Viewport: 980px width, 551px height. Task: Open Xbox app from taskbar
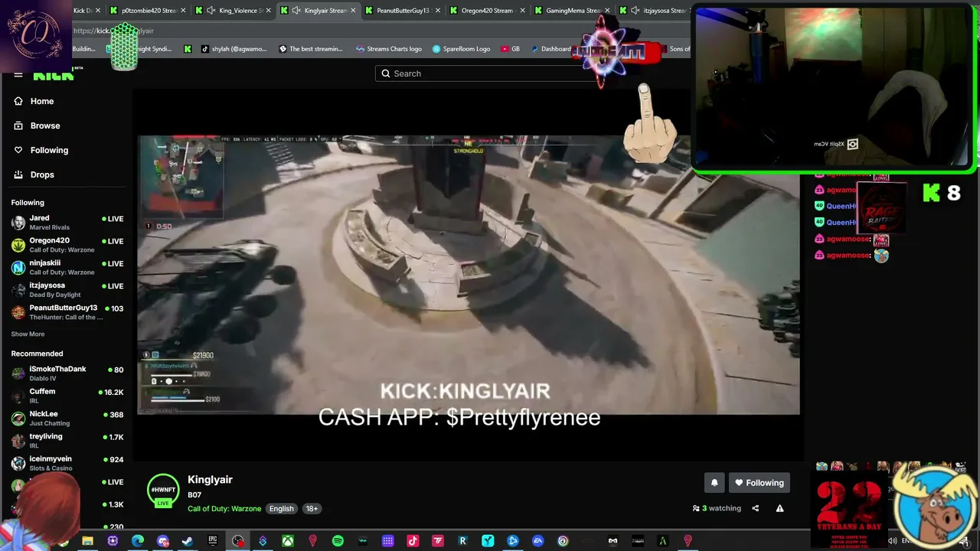tap(288, 541)
